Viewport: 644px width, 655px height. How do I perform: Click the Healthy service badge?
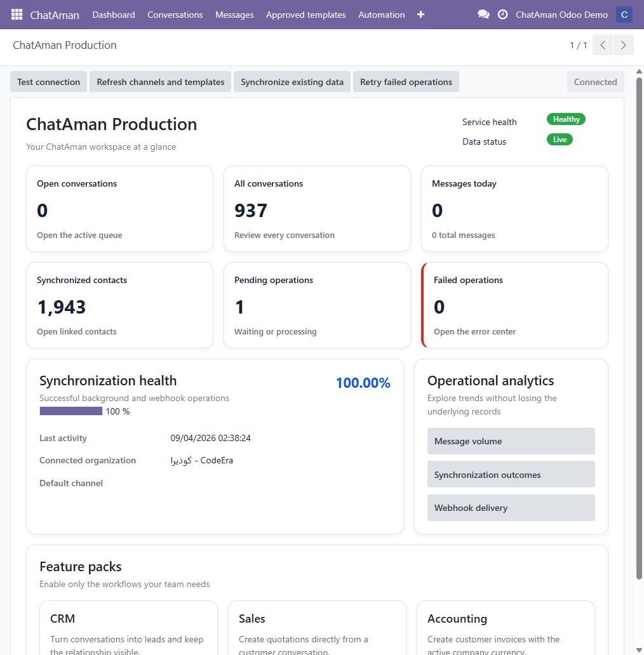tap(566, 119)
